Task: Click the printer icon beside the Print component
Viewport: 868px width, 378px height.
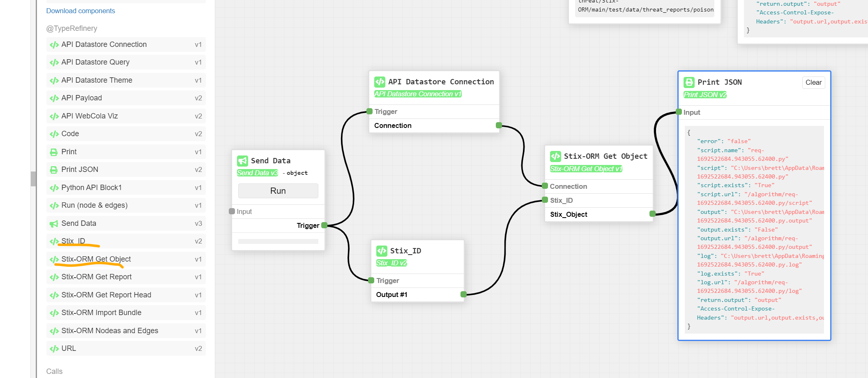Action: 54,152
